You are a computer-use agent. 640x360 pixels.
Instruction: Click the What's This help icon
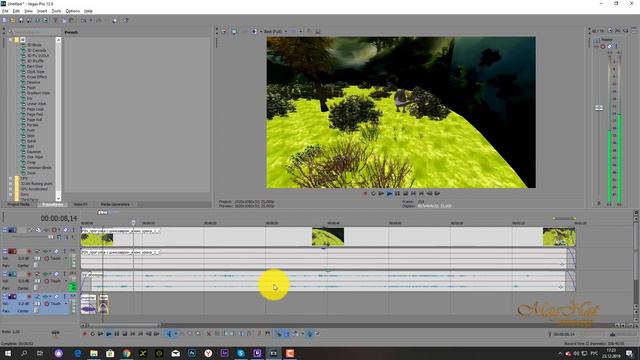click(x=126, y=20)
